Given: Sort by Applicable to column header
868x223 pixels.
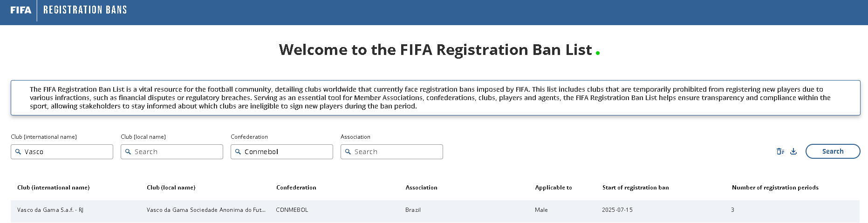Looking at the screenshot, I should click(554, 188).
